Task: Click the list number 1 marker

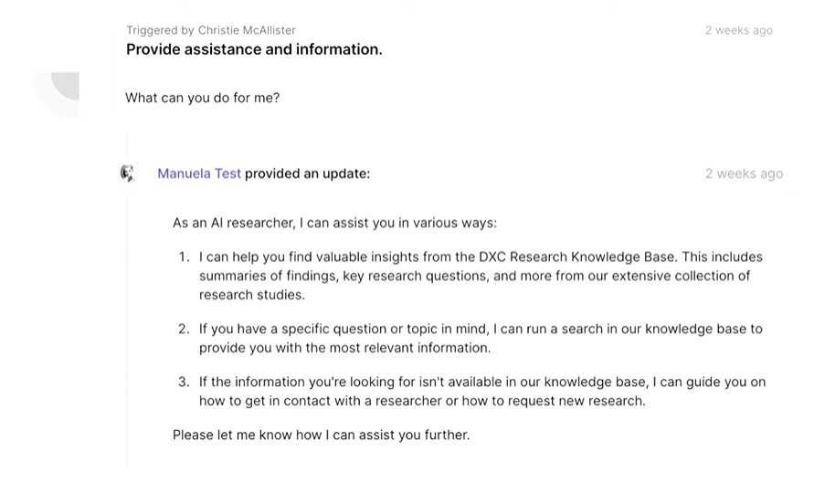Action: (x=184, y=257)
